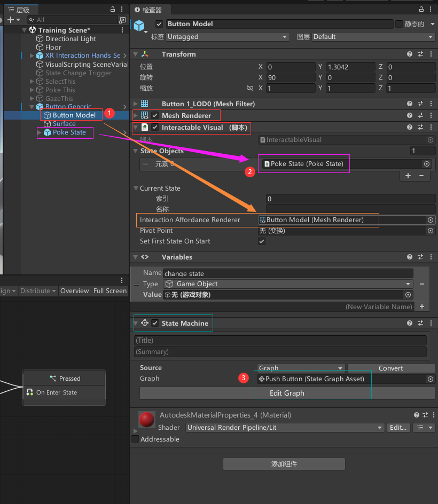The width and height of the screenshot is (438, 504).
Task: Open the State Machine three-dot options menu
Action: coord(431,324)
